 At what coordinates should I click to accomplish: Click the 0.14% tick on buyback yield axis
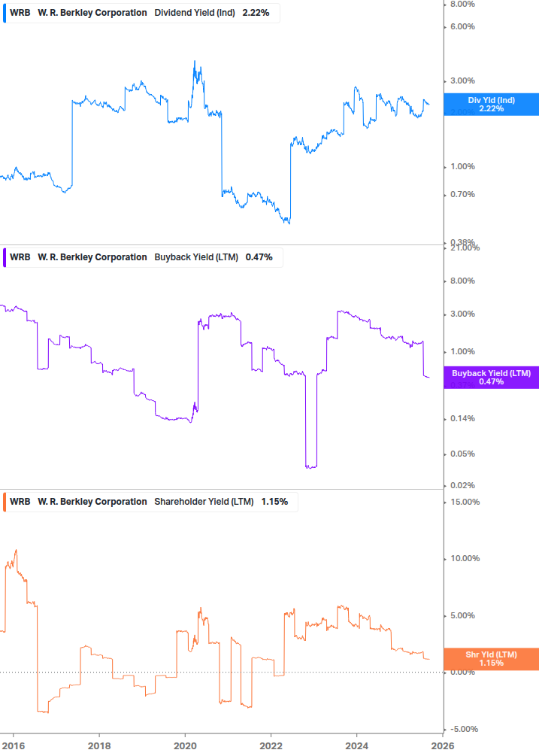pos(462,418)
